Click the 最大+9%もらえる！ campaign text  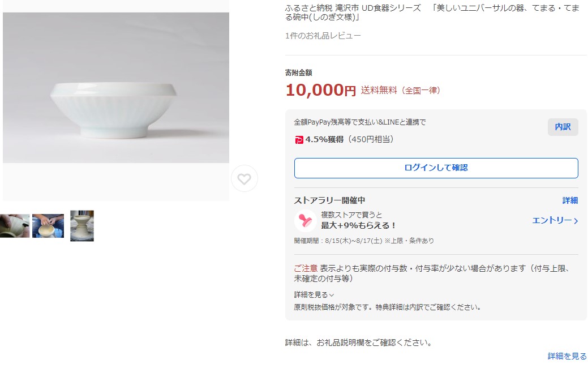359,225
